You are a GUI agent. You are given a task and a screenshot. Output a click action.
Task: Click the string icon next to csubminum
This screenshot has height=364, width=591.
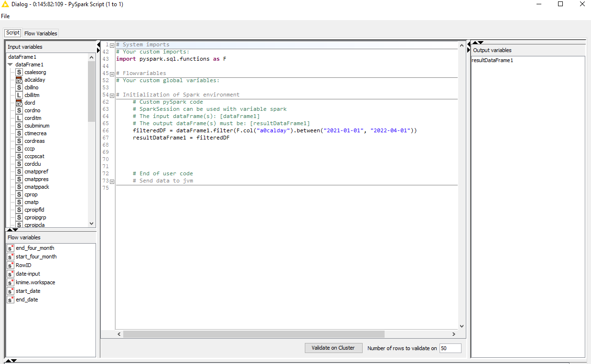pyautogui.click(x=19, y=126)
